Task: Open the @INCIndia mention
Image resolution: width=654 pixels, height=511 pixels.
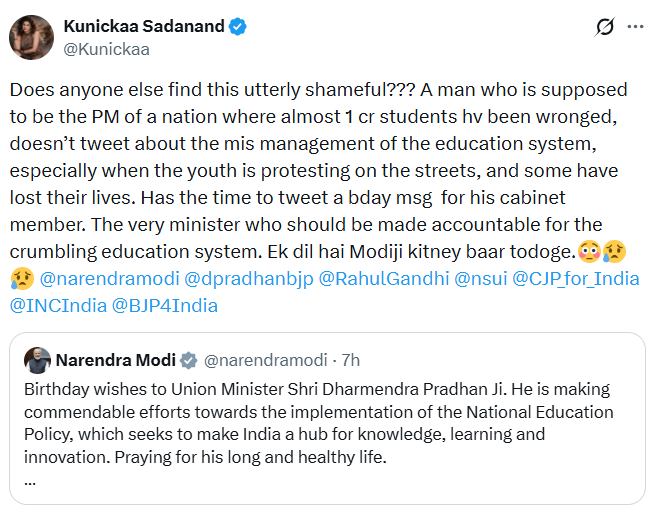Action: coord(58,306)
